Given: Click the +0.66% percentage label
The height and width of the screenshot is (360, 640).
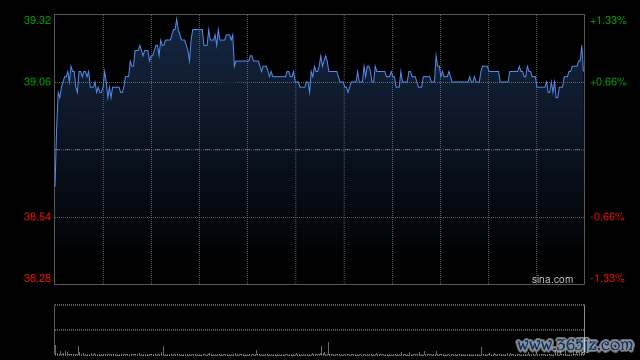Looking at the screenshot, I should point(608,82).
